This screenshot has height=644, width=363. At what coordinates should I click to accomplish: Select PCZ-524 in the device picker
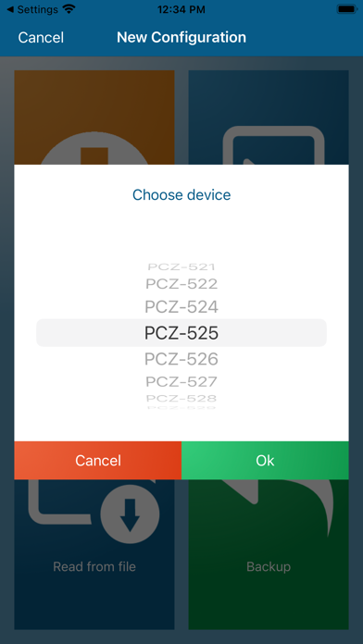point(181,307)
